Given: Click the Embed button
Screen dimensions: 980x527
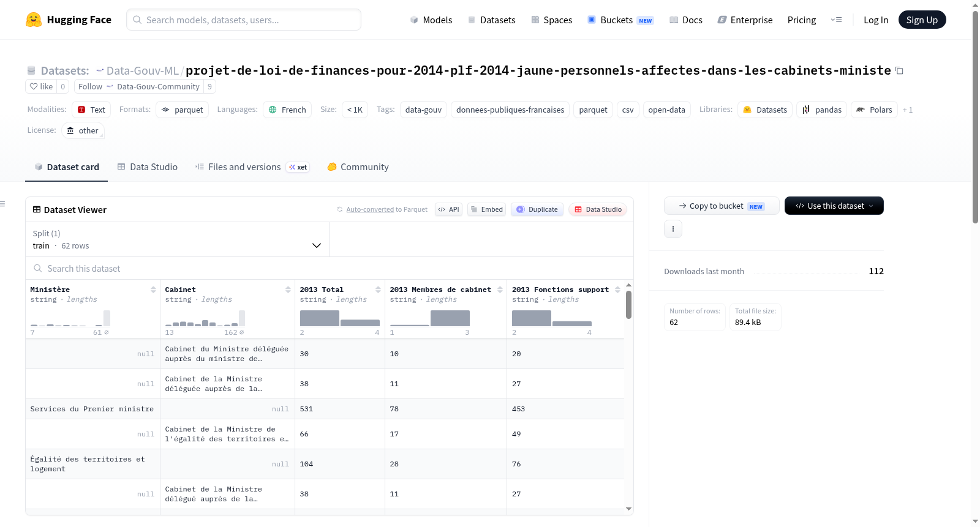Looking at the screenshot, I should pyautogui.click(x=487, y=209).
